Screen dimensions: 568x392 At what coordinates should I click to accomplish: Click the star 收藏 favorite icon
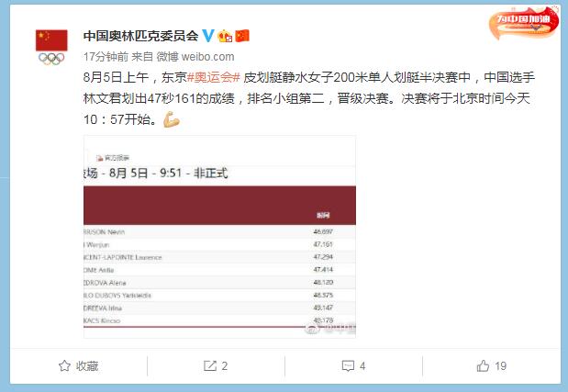click(64, 366)
